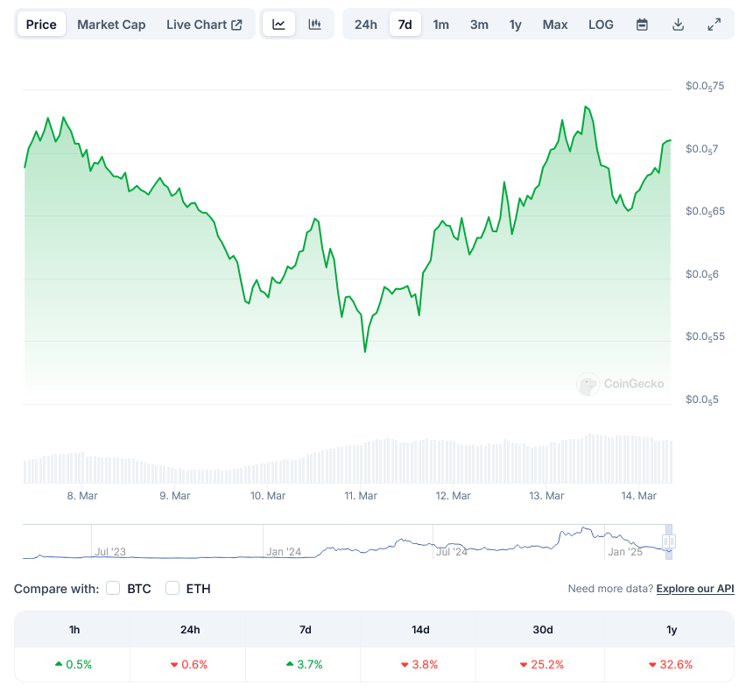Toggle LOG scale on the chart
Viewport: 753px width, 700px height.
(601, 25)
